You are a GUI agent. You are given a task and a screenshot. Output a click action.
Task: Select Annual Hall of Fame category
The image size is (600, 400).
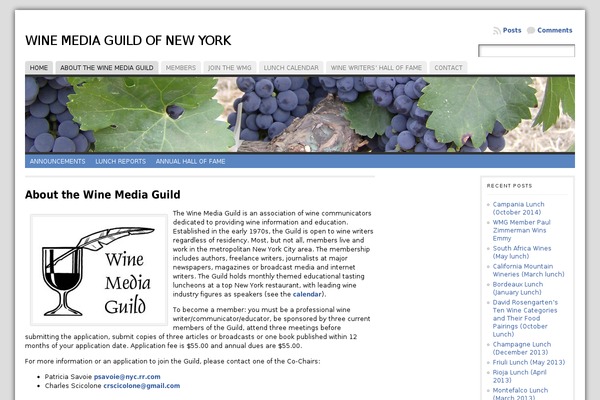pos(190,161)
